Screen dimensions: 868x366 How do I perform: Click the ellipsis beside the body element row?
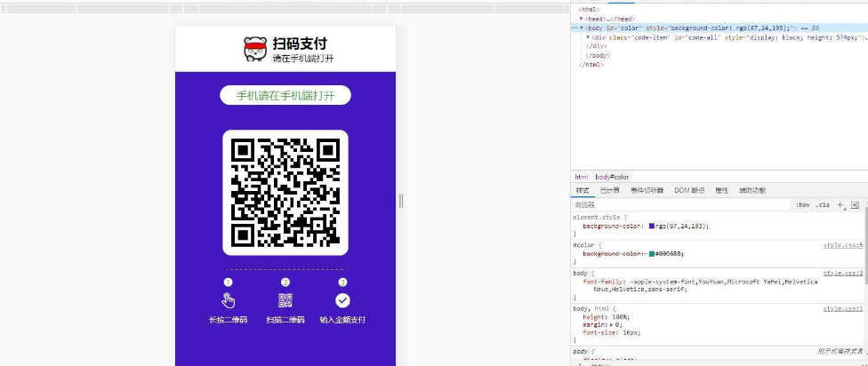(575, 28)
